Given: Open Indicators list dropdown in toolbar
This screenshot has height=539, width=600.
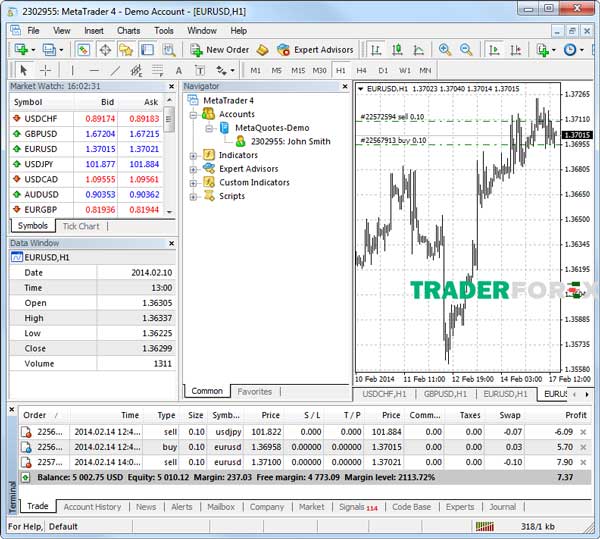Looking at the screenshot, I should click(546, 50).
